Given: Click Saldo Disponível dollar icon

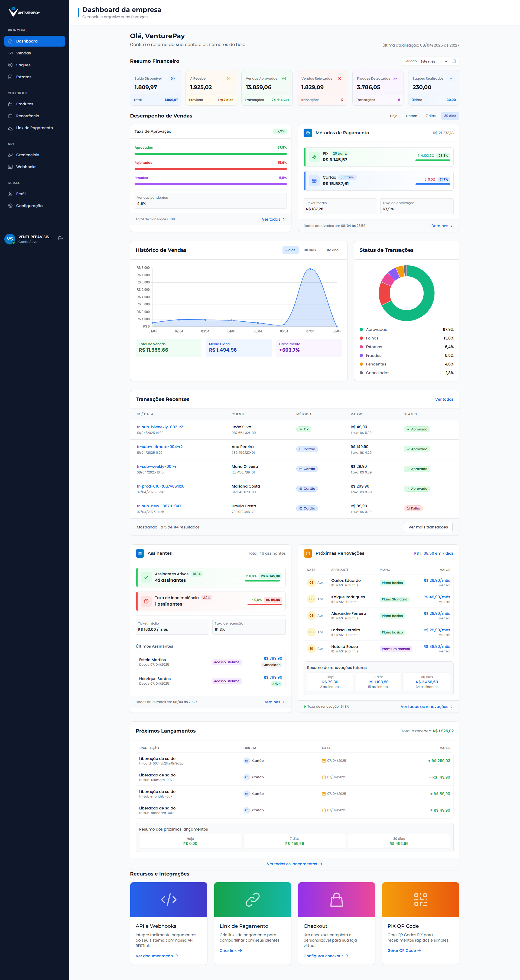Looking at the screenshot, I should point(173,79).
